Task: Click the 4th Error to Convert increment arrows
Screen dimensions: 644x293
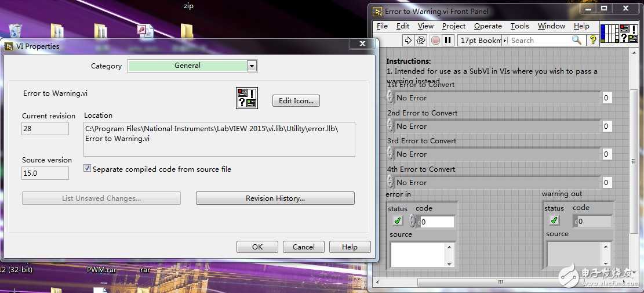Action: 390,182
